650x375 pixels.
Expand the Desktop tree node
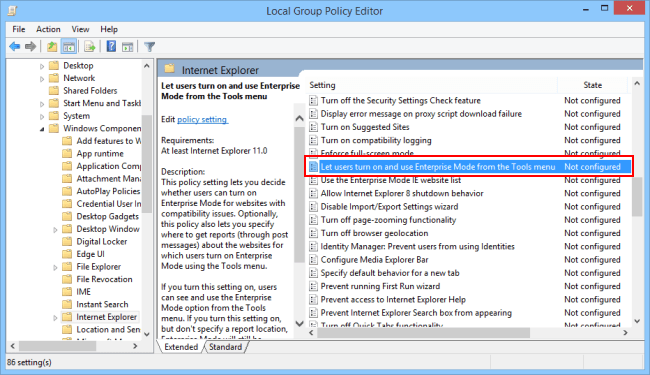click(42, 66)
